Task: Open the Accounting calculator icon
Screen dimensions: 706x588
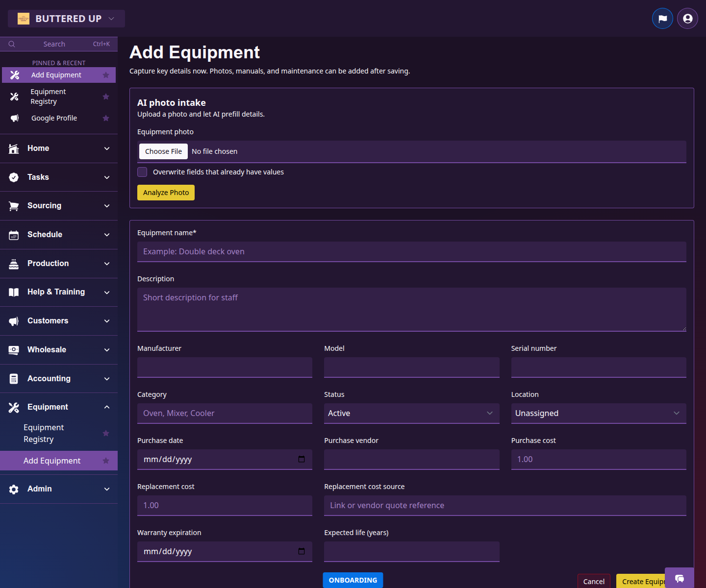Action: [x=13, y=378]
